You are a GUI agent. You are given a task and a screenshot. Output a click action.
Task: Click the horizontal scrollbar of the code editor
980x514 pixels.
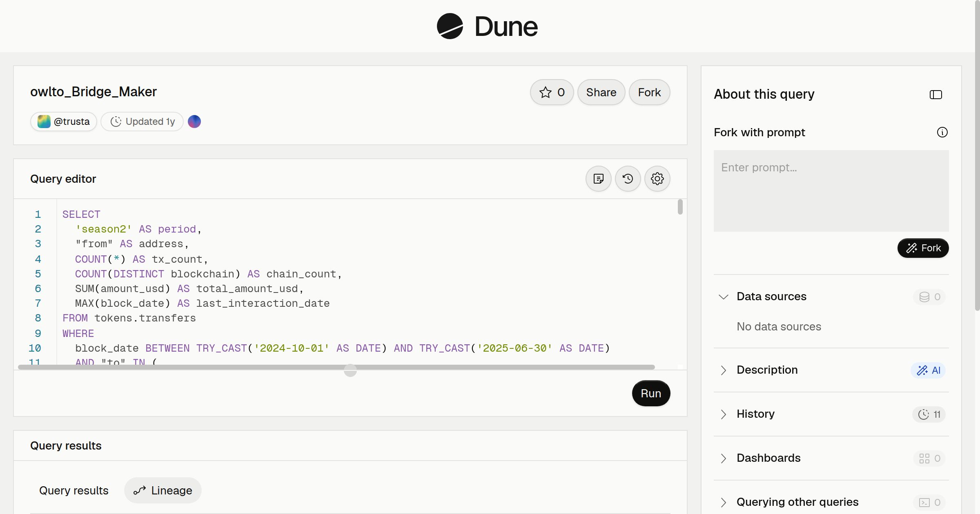[336, 367]
